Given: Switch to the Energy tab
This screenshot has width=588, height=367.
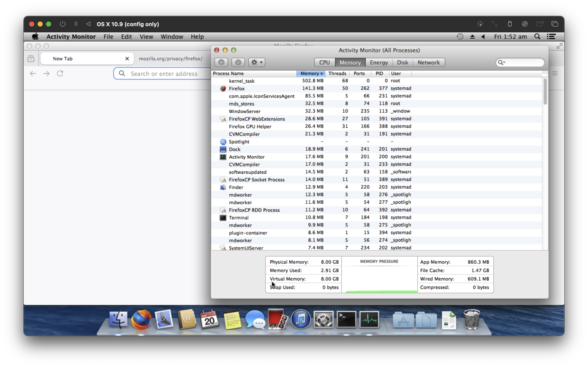Looking at the screenshot, I should pyautogui.click(x=378, y=62).
